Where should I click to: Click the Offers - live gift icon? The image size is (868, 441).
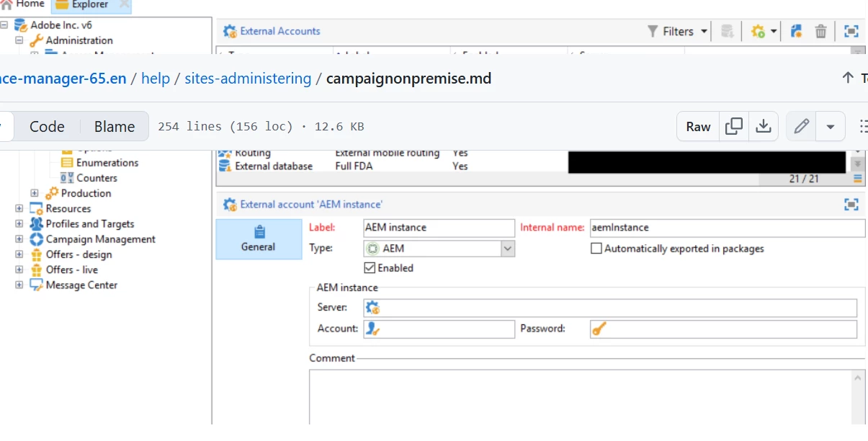coord(36,269)
